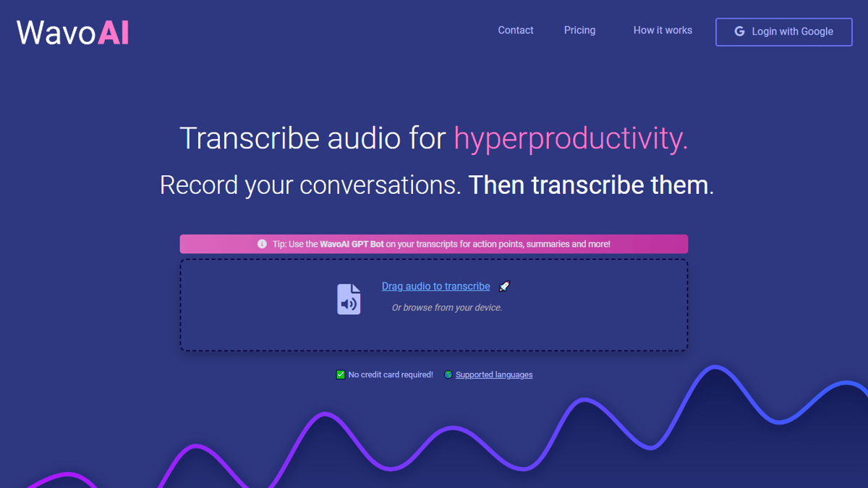
Task: Click the info icon in tip banner
Action: [x=262, y=244]
